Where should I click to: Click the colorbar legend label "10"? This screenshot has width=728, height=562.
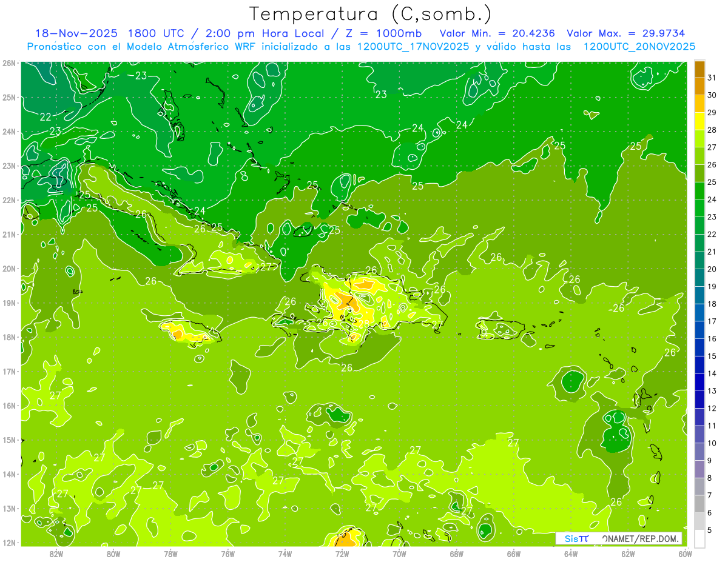(712, 443)
